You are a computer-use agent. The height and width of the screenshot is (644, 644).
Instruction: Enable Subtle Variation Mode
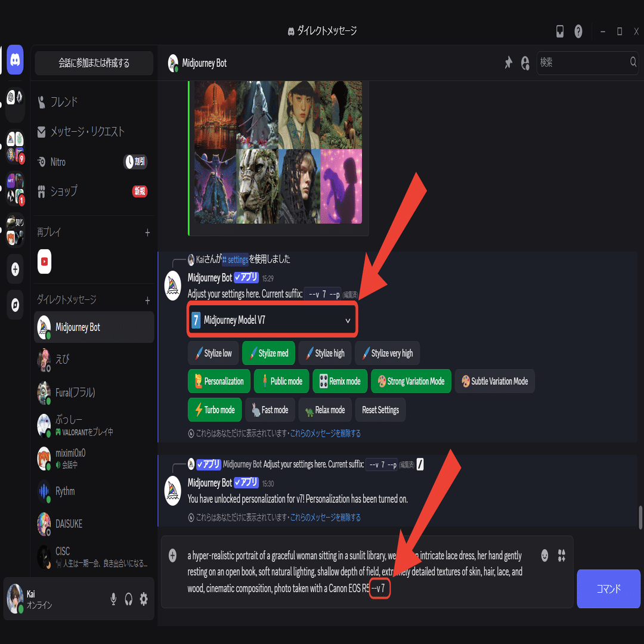pyautogui.click(x=494, y=381)
